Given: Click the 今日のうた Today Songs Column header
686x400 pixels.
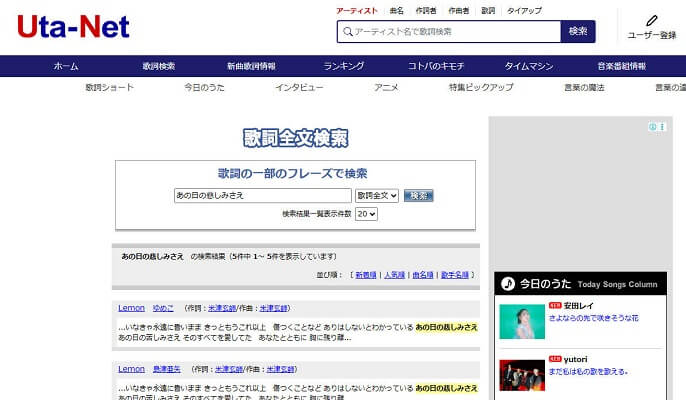Looking at the screenshot, I should [x=581, y=284].
